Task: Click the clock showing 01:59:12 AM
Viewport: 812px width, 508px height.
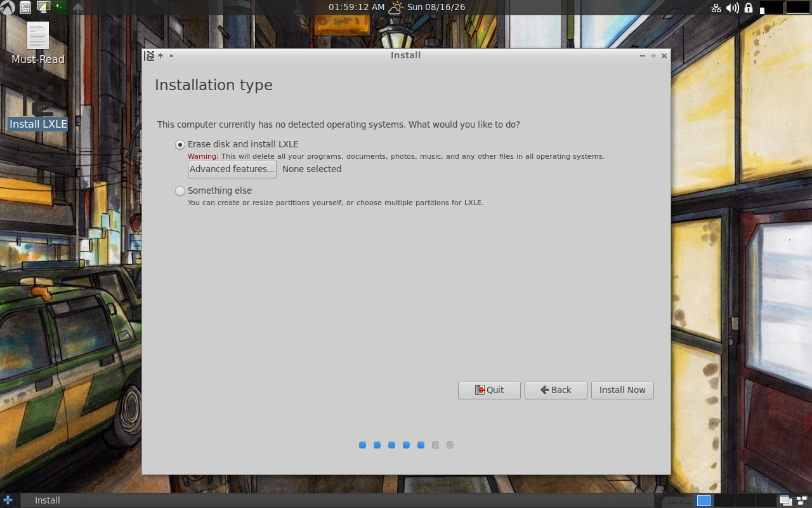Action: (357, 8)
